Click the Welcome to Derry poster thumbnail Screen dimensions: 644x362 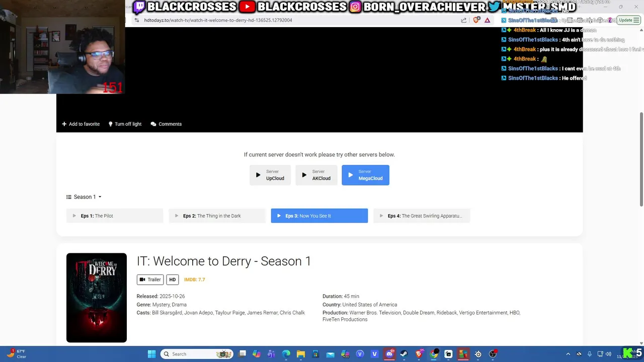point(97,298)
